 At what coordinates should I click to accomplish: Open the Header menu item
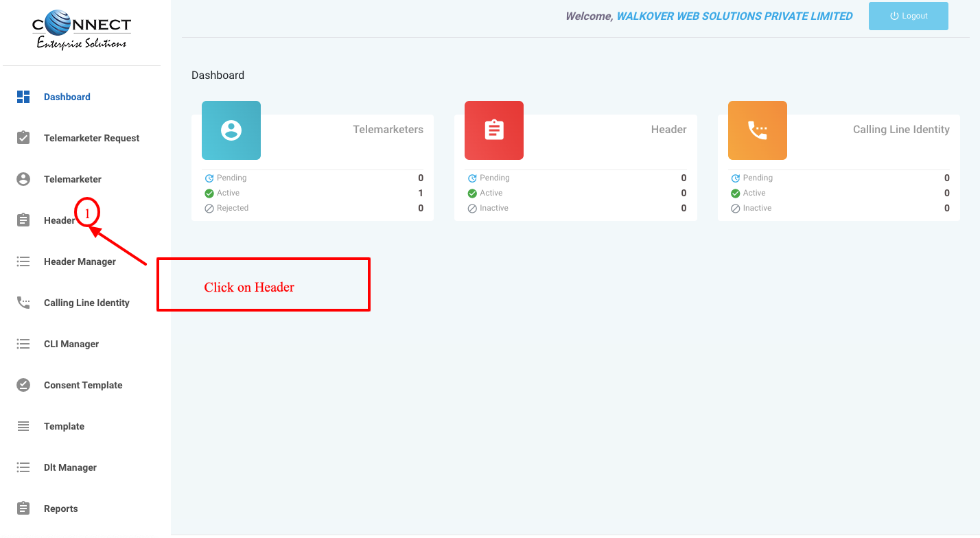point(59,220)
